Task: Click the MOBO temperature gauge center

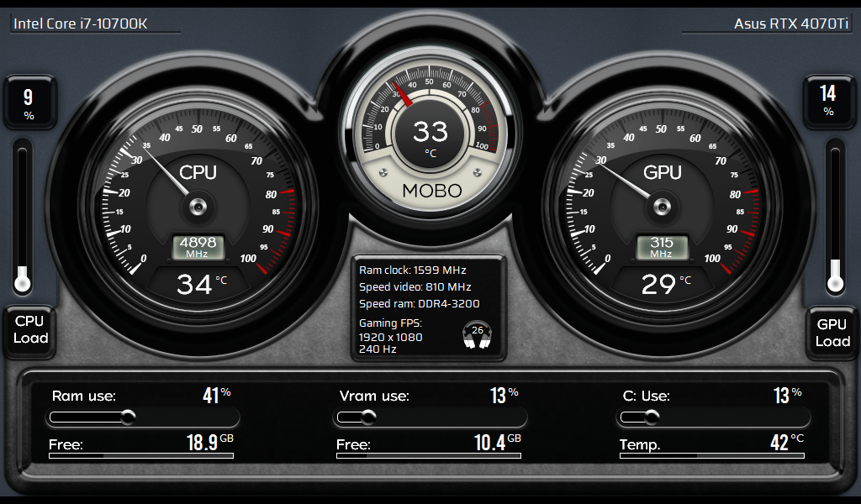Action: [430, 134]
